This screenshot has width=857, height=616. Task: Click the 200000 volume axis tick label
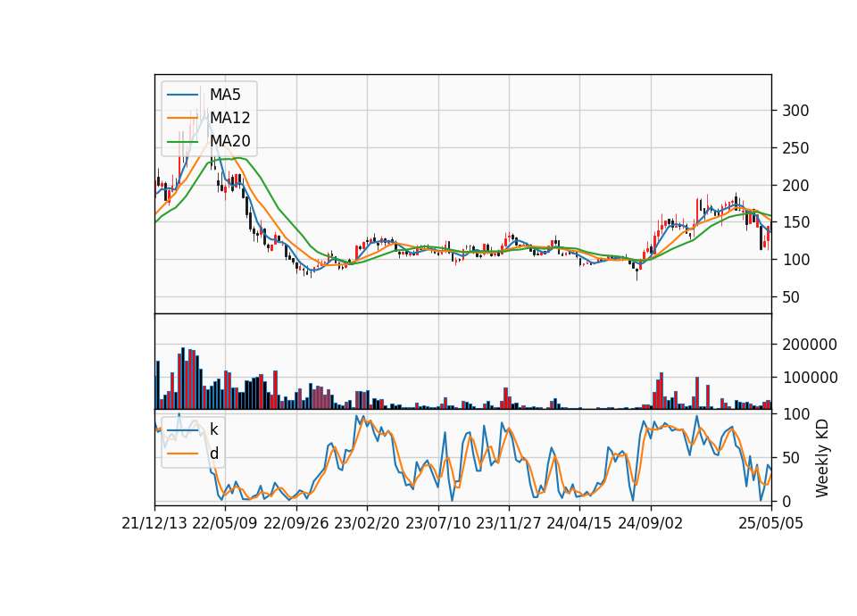810,345
